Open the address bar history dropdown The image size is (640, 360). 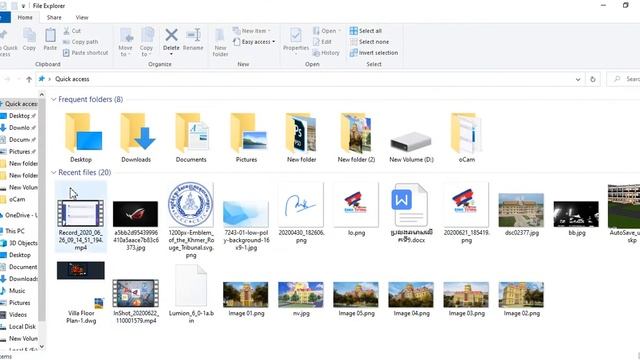(x=578, y=79)
